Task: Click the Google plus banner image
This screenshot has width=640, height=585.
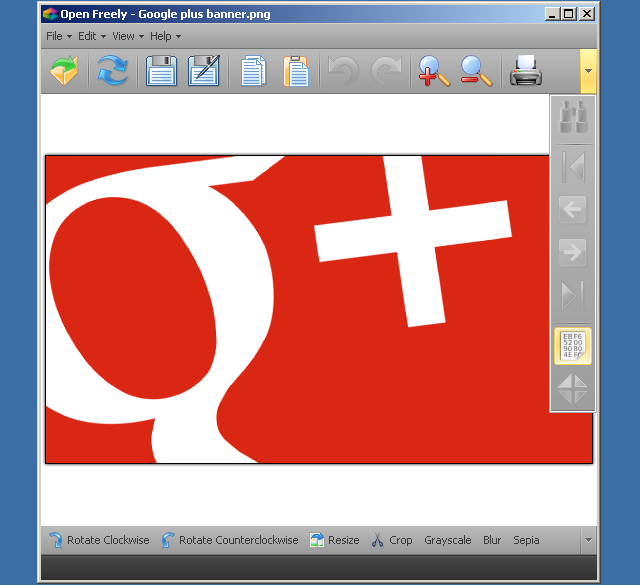Action: 318,309
